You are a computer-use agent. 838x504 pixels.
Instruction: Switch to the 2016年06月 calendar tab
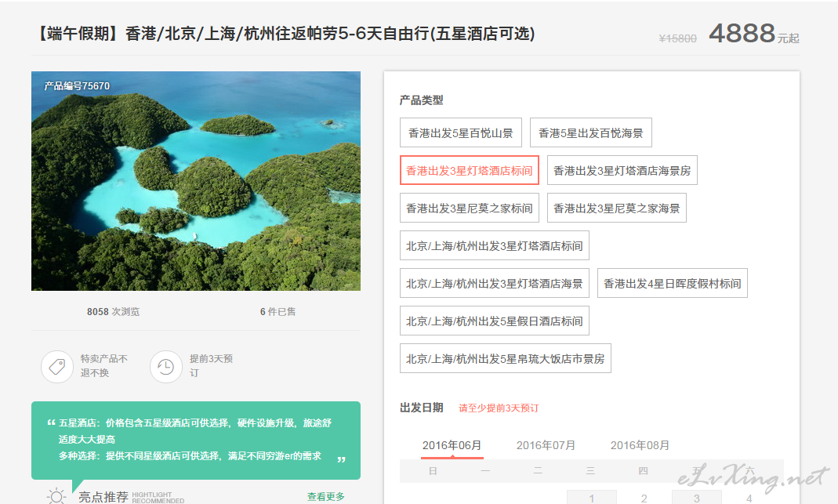[452, 446]
